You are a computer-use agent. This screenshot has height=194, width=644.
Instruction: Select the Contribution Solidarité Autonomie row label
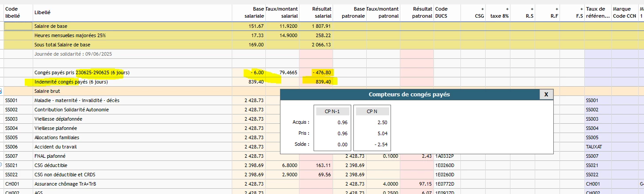[x=72, y=110]
